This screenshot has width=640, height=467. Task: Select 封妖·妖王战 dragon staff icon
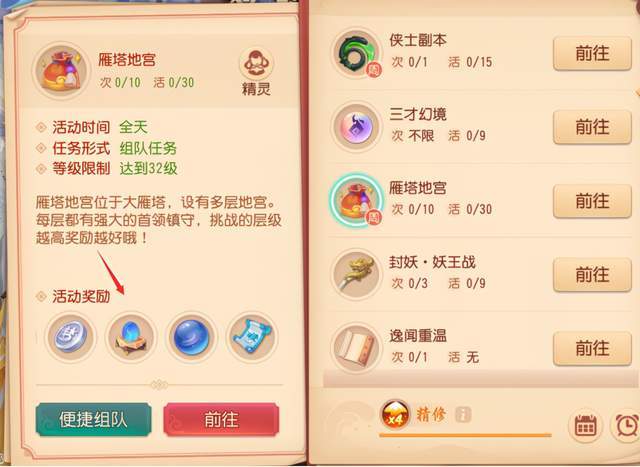(x=356, y=274)
